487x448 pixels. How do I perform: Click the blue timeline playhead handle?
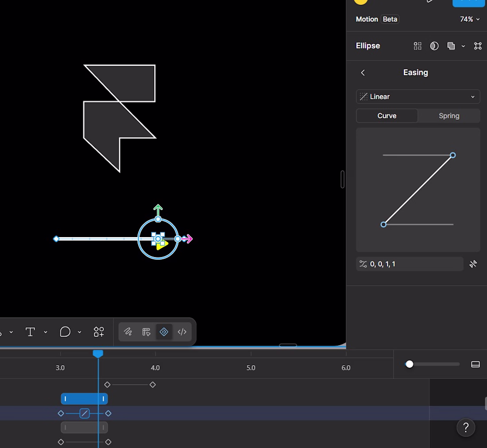click(x=98, y=354)
